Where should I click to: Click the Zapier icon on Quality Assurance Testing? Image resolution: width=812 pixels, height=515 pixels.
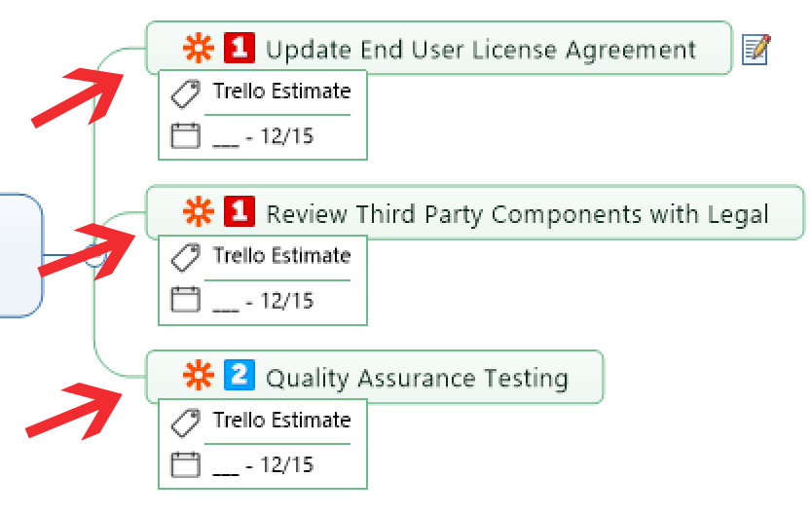[x=199, y=375]
